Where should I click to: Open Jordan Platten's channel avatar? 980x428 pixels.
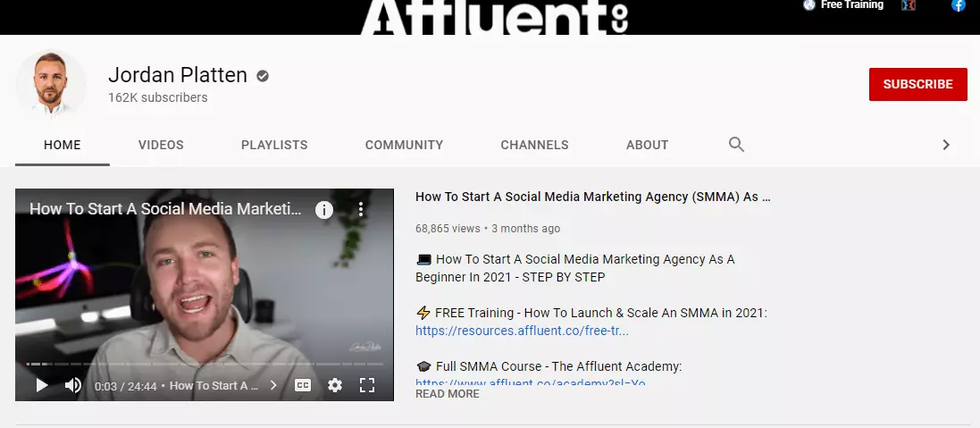[51, 84]
